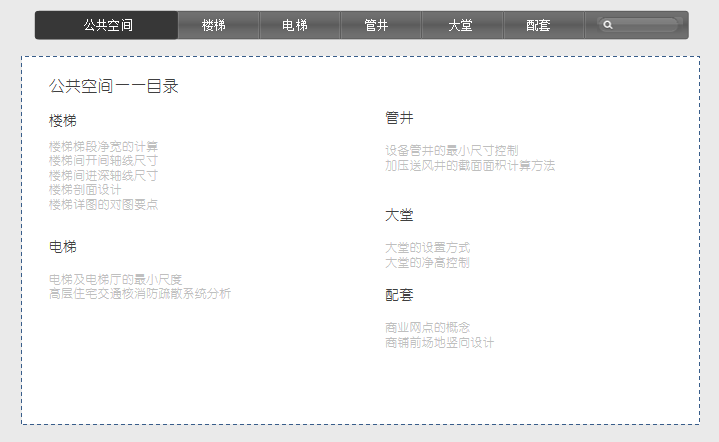This screenshot has width=719, height=442.
Task: Click the search magnifier icon
Action: point(608,25)
